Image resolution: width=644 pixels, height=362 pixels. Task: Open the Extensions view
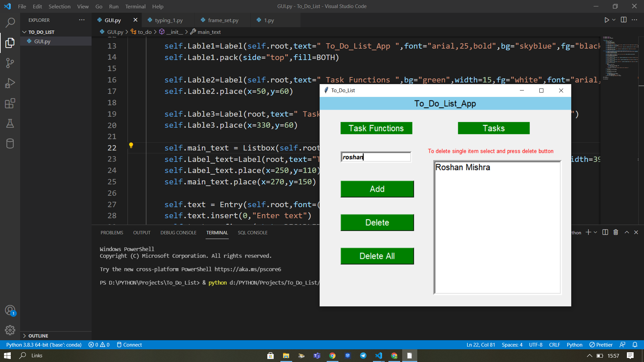coord(10,103)
